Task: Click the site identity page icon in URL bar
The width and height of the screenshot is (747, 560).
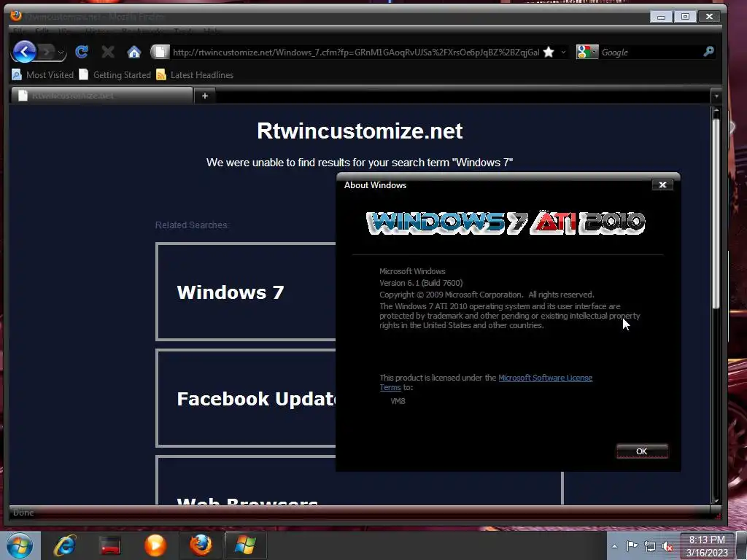Action: coord(160,52)
